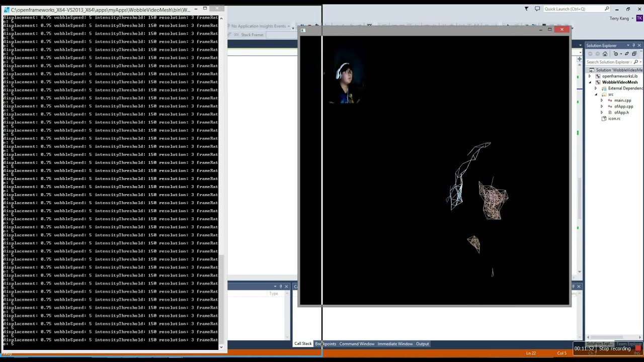Click the Stop recording button
The image size is (644, 362).
[614, 348]
